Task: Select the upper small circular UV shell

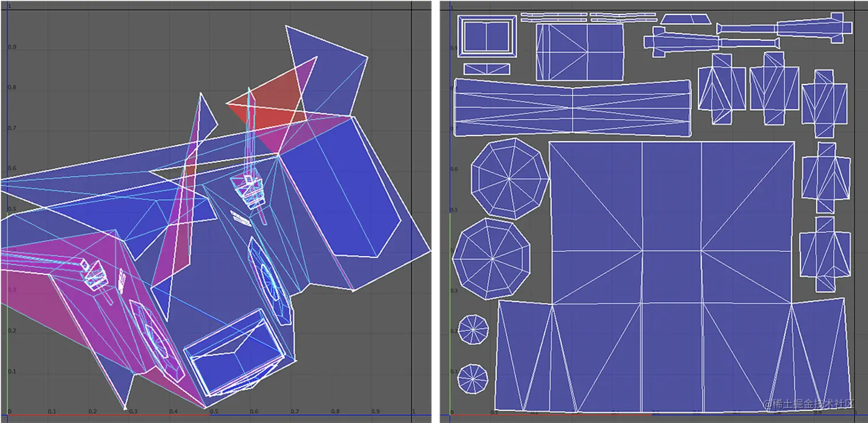Action: [x=474, y=329]
